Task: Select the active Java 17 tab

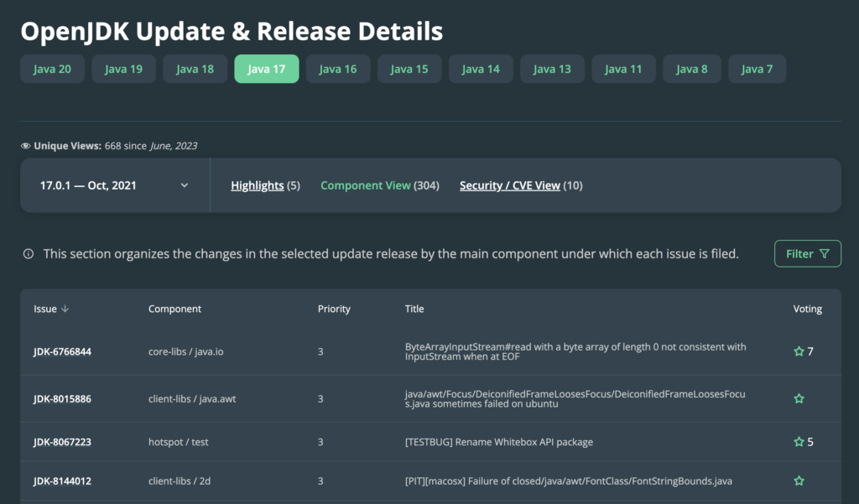Action: [267, 69]
